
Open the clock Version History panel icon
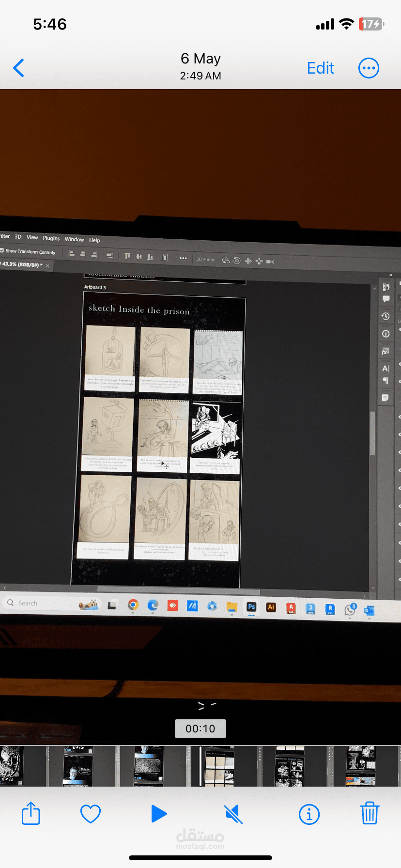coord(386,316)
